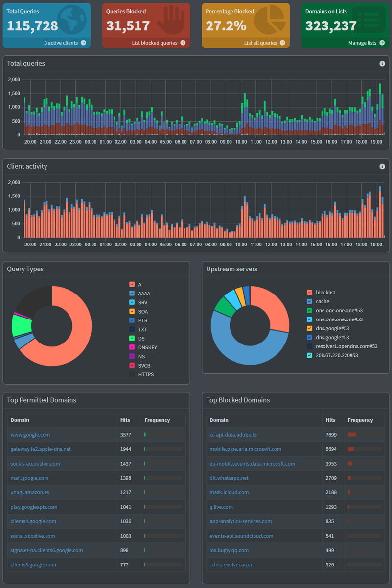Toggle the SRV query type checkbox
Image resolution: width=392 pixels, height=588 pixels.
(132, 303)
